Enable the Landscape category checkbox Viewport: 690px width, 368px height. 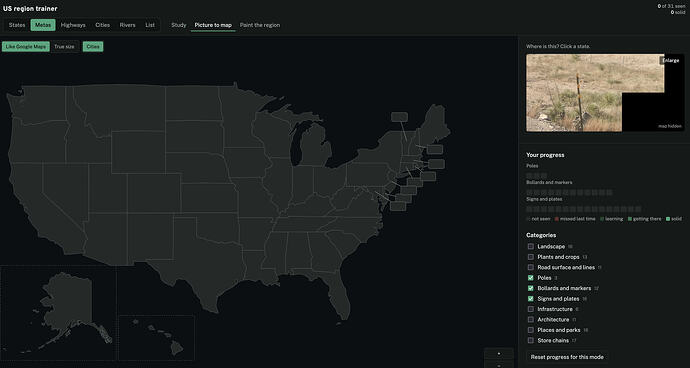point(531,247)
